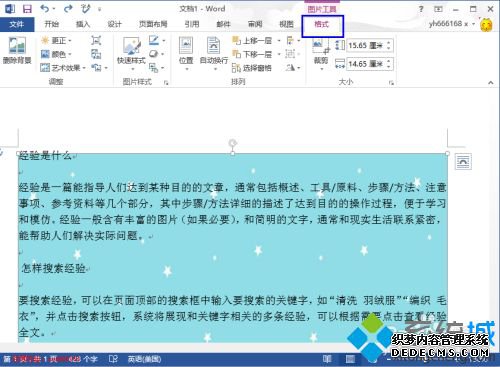Click the Position (位置) icon
Image resolution: width=500 pixels, height=367 pixels.
186,53
